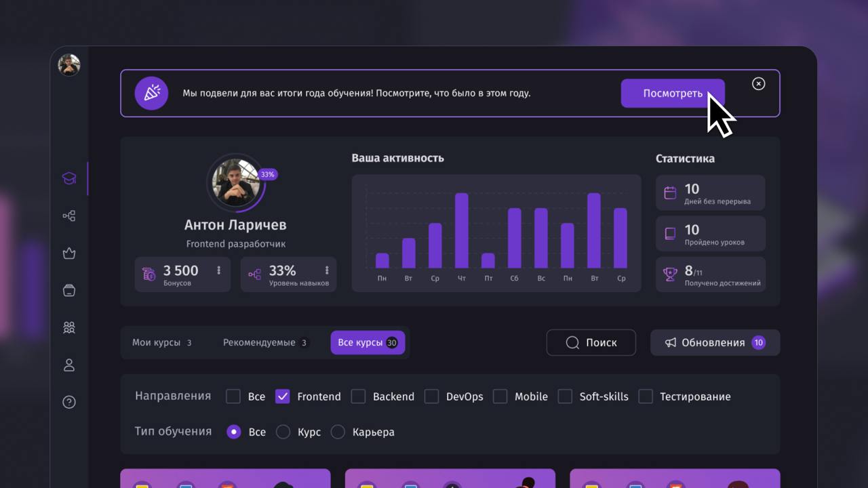Viewport: 868px width, 488px height.
Task: Switch to the Мои курсы tab
Action: click(162, 343)
